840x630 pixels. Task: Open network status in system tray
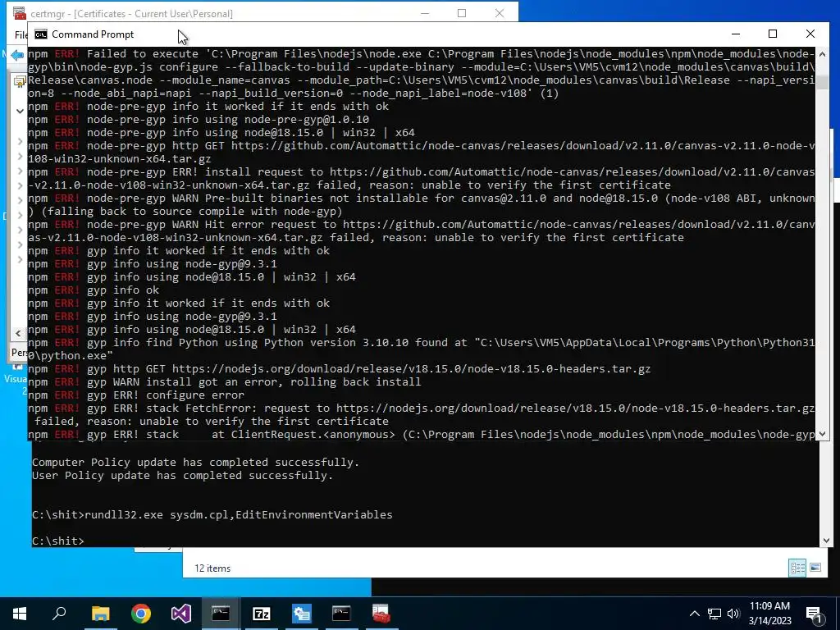coord(714,614)
